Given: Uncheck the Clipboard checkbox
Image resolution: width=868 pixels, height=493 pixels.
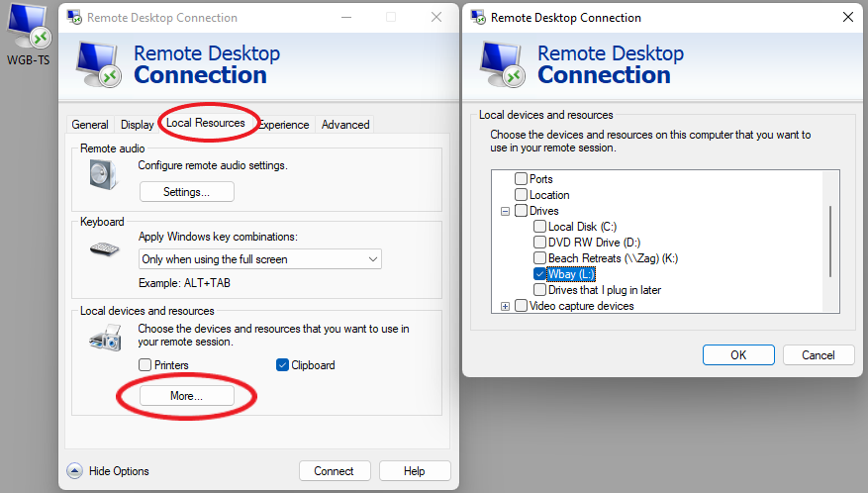Looking at the screenshot, I should pyautogui.click(x=282, y=364).
